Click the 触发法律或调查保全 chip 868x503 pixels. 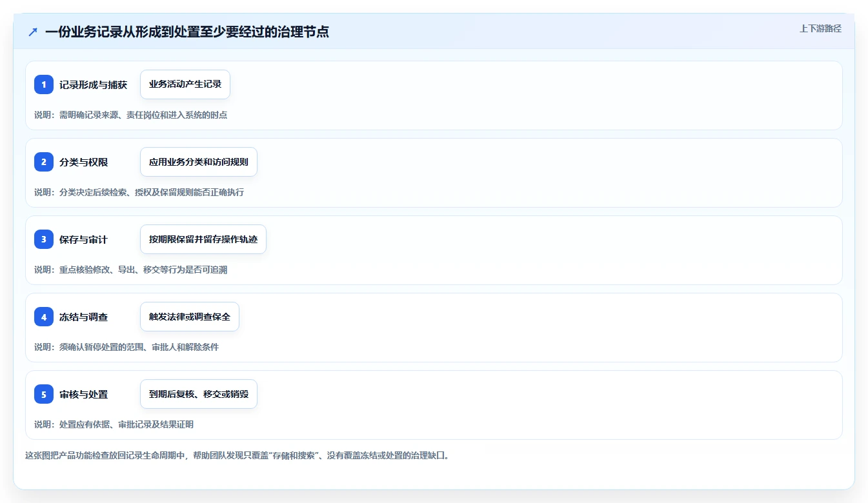tap(190, 317)
